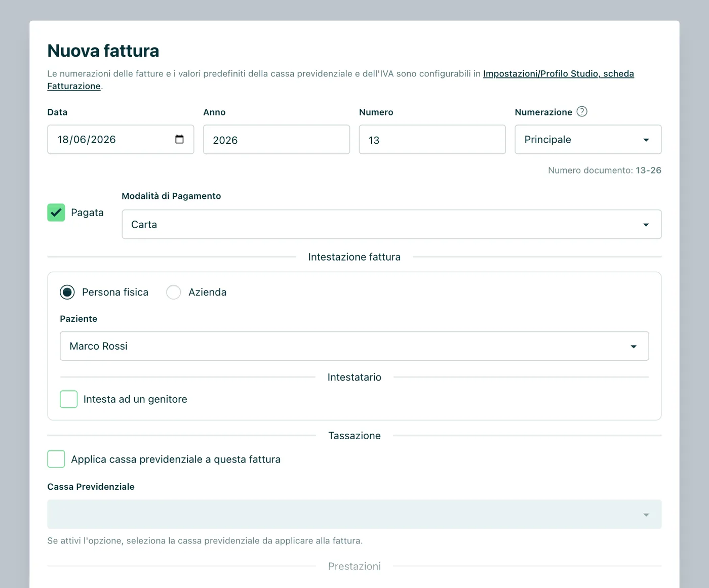Click helper text 'Se attivi l'opzione, seleziona...'
Viewport: 709px width, 588px height.
(x=205, y=541)
